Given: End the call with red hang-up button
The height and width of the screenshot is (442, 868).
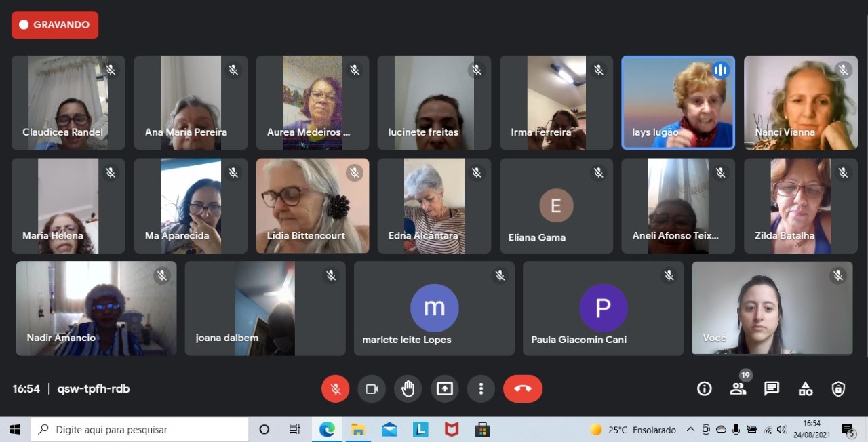Looking at the screenshot, I should point(522,389).
